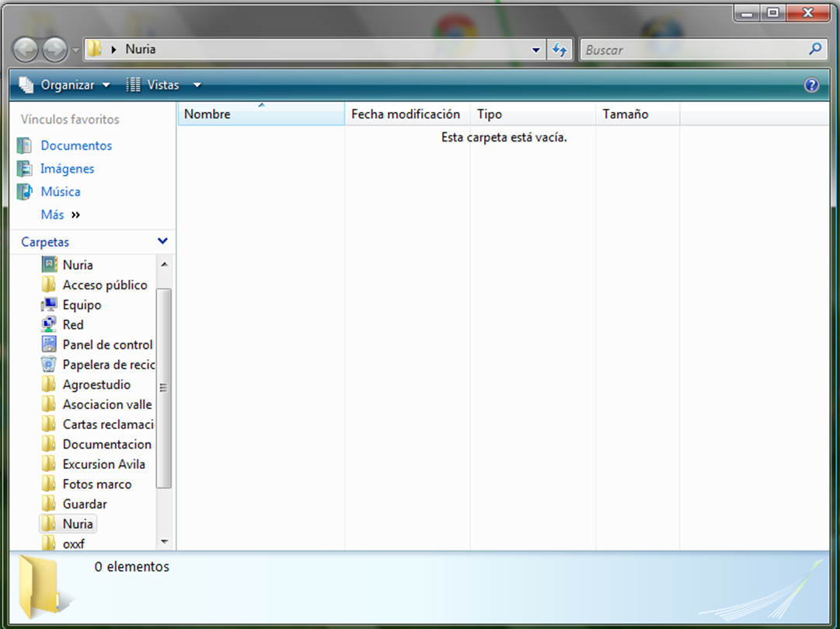Click the Back navigation arrow button
Screen dimensions: 840x629
[26, 50]
